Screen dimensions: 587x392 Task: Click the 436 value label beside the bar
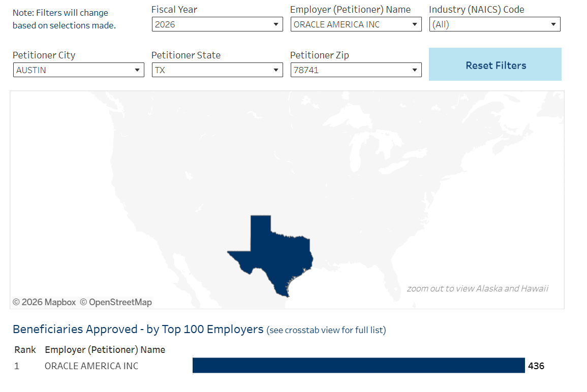[536, 366]
